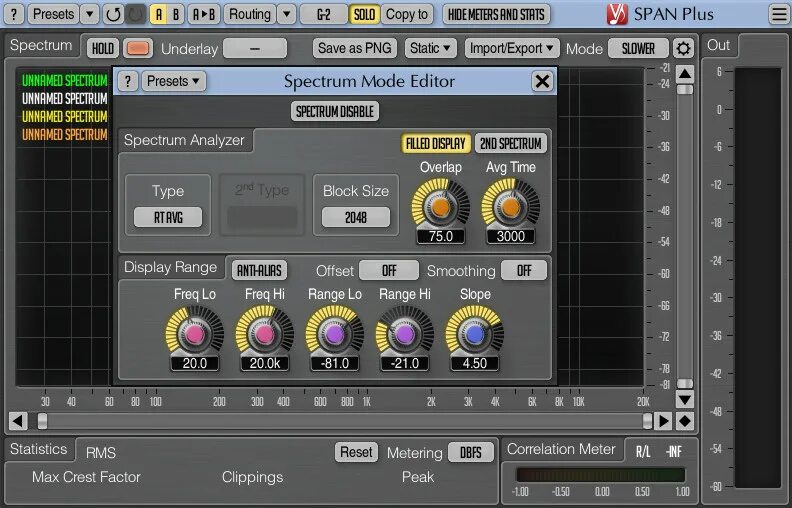Screen dimensions: 792x508
Task: Select state B button
Action: click(176, 14)
